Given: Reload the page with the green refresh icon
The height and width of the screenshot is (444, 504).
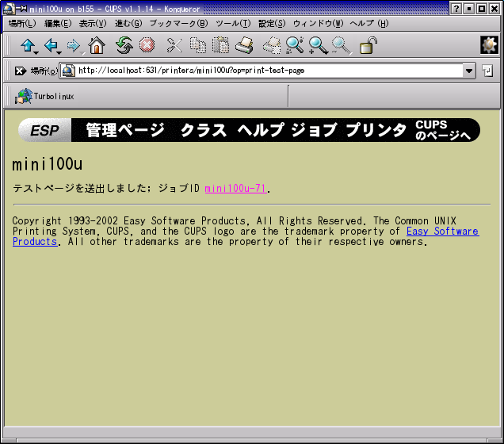Looking at the screenshot, I should click(124, 45).
